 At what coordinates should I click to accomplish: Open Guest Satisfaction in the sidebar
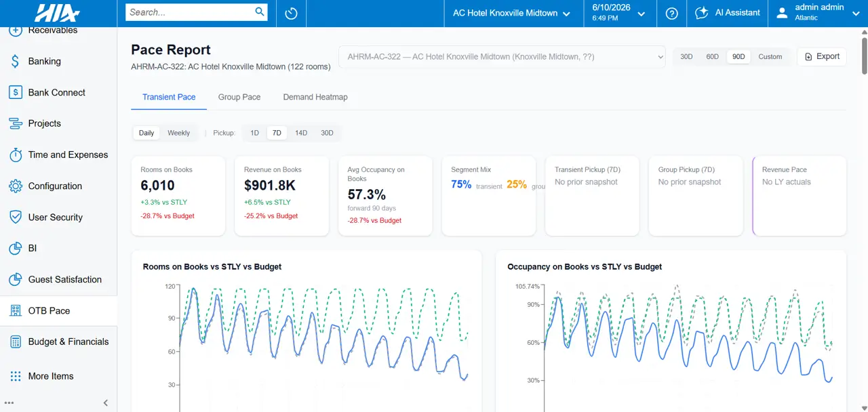[x=58, y=279]
